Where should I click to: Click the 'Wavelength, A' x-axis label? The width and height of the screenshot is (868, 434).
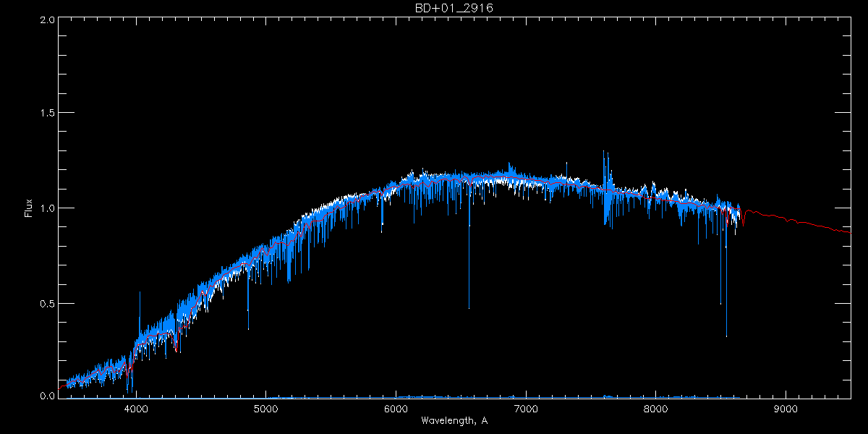point(454,421)
